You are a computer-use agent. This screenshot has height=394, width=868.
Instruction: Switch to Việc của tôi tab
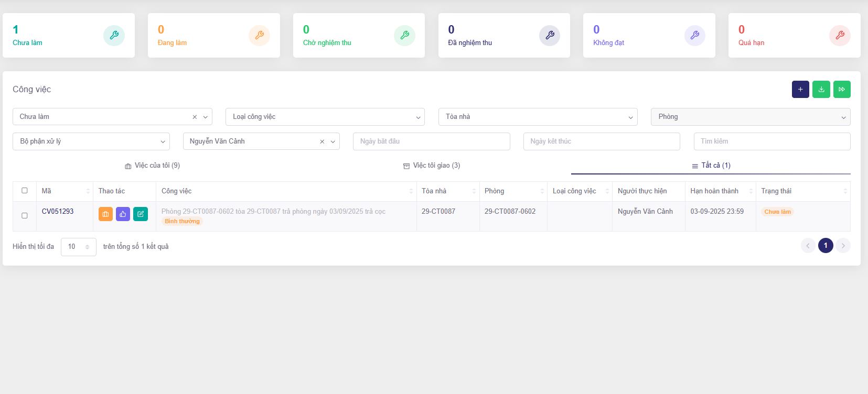(153, 166)
